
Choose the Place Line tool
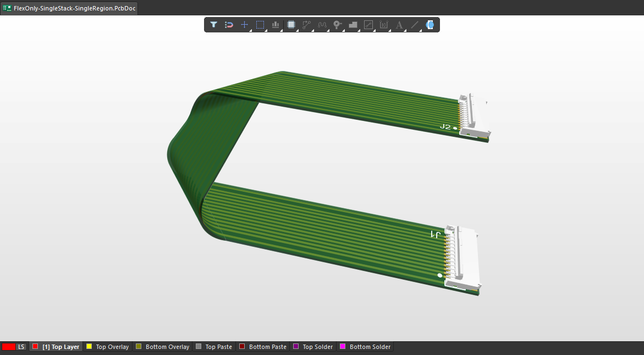415,25
